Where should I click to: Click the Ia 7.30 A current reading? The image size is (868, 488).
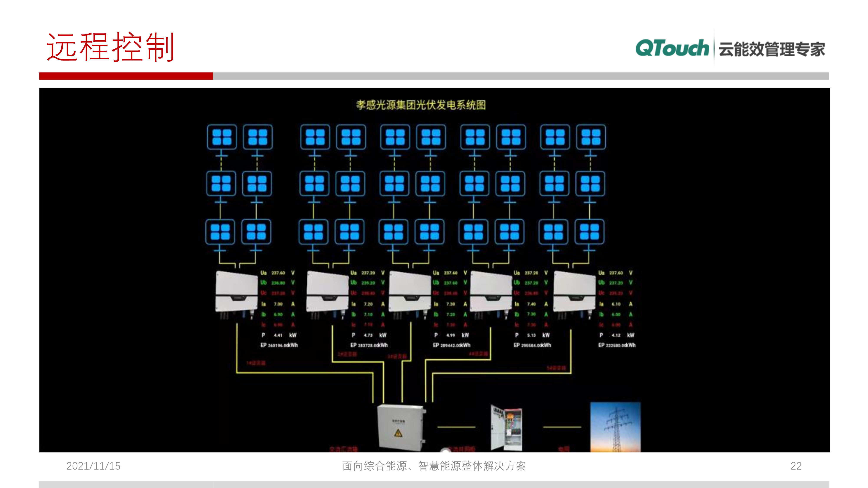(450, 304)
